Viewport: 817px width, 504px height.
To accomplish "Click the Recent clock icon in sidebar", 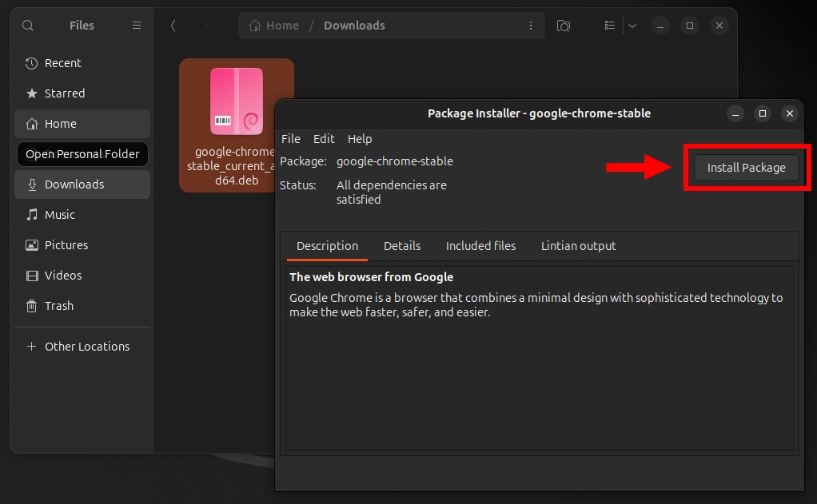I will (32, 63).
